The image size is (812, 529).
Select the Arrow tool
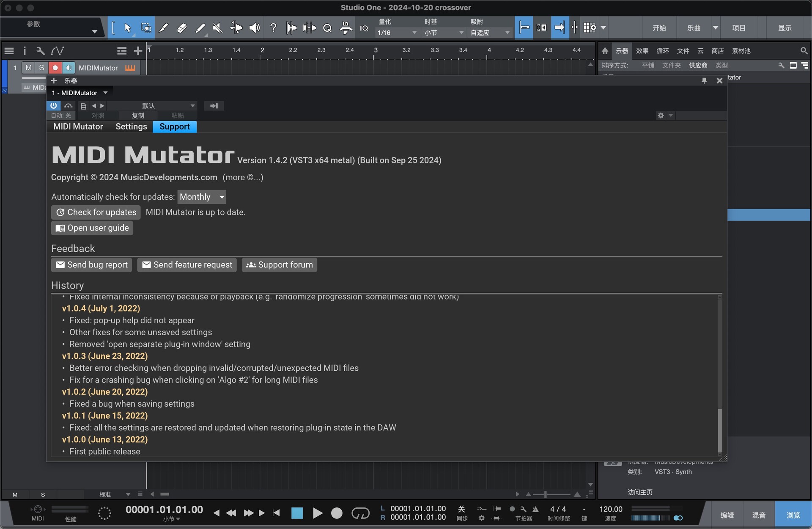coord(127,28)
